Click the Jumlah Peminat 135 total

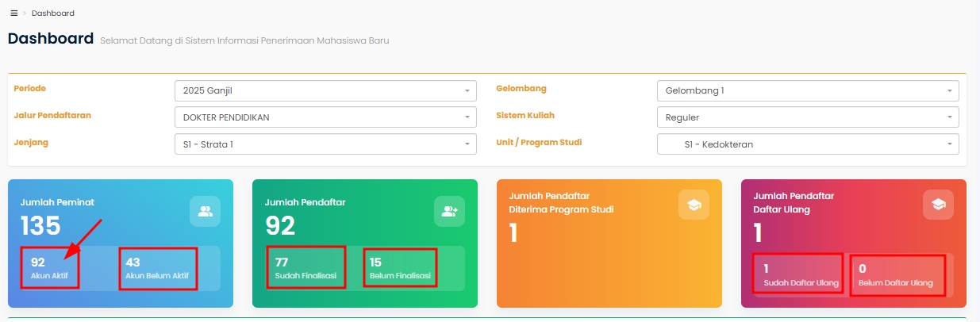pos(40,226)
